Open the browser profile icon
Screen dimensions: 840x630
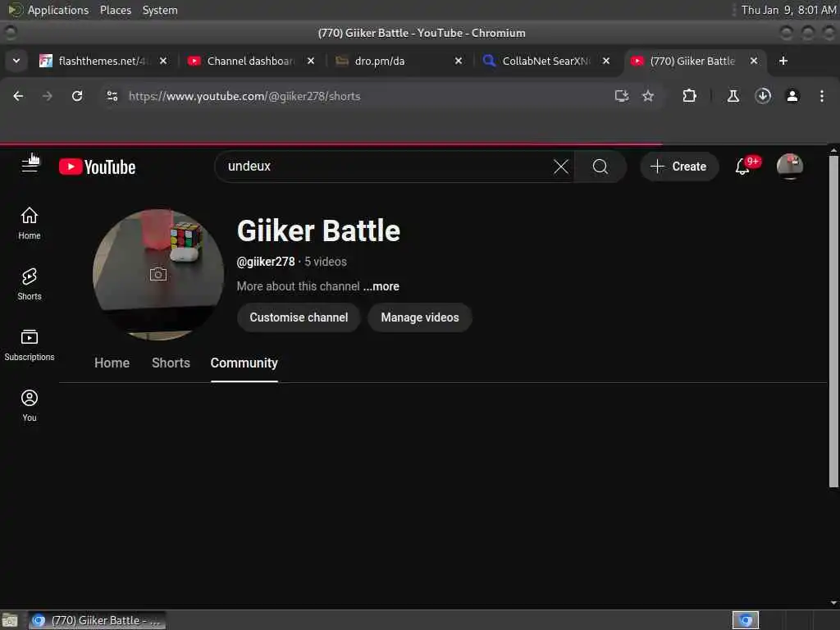tap(792, 96)
